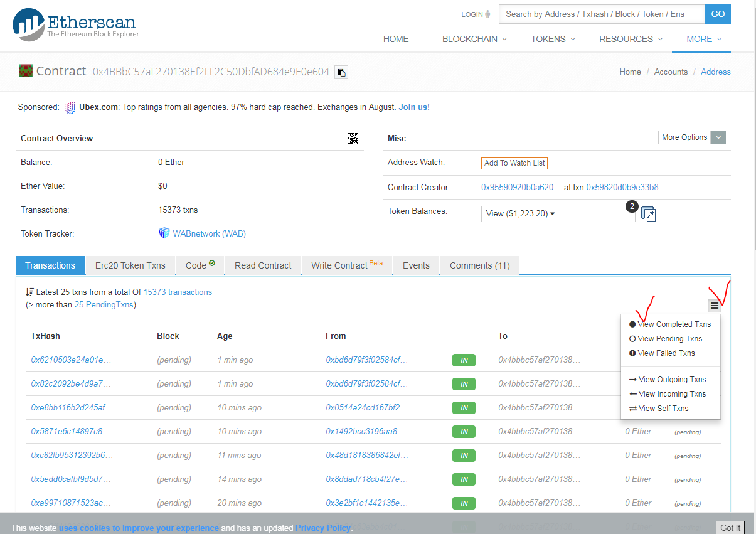
Task: Go to HOME in navigation
Action: click(x=396, y=39)
